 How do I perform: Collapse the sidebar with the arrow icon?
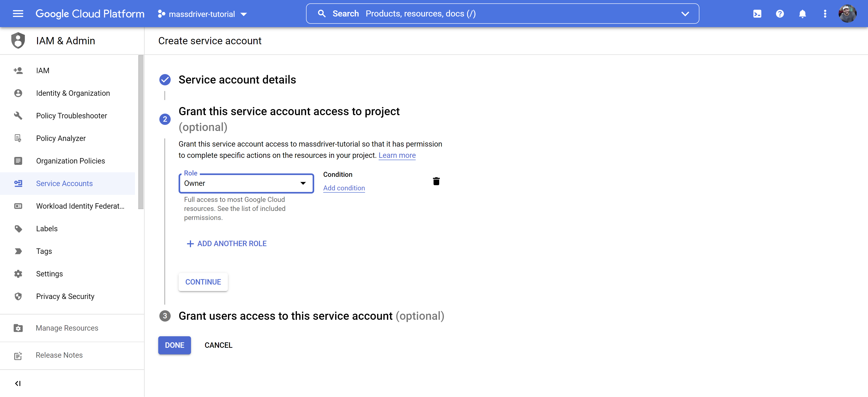click(18, 383)
